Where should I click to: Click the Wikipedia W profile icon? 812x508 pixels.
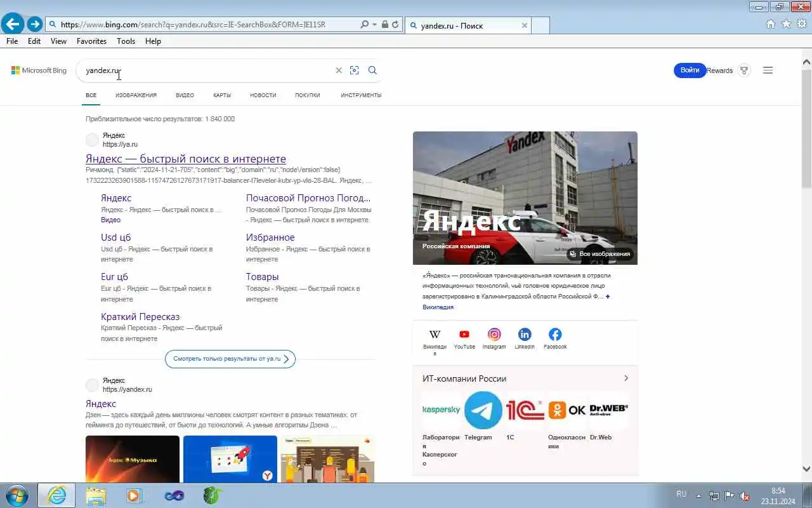(x=435, y=335)
